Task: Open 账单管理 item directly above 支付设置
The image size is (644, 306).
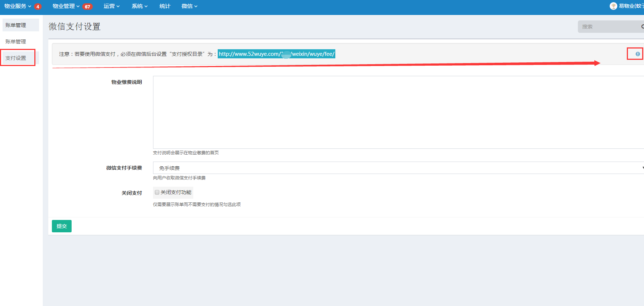Action: 16,42
